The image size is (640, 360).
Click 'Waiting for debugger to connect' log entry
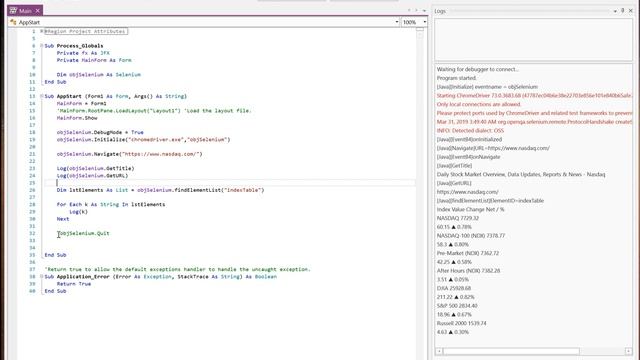pos(478,69)
